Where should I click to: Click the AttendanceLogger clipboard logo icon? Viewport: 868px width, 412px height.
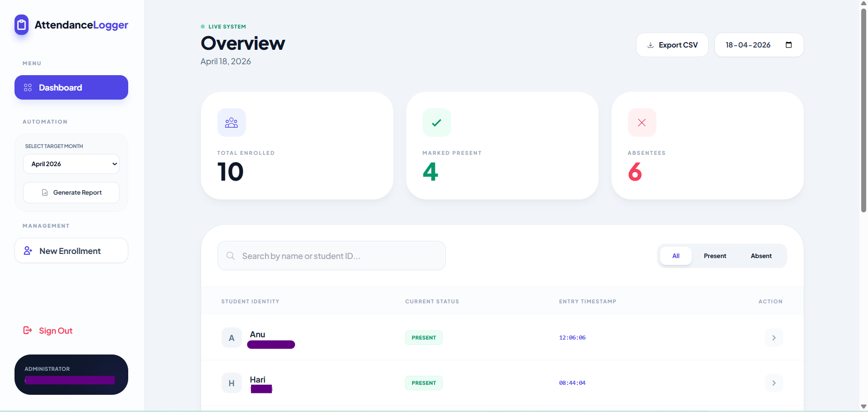click(x=21, y=25)
